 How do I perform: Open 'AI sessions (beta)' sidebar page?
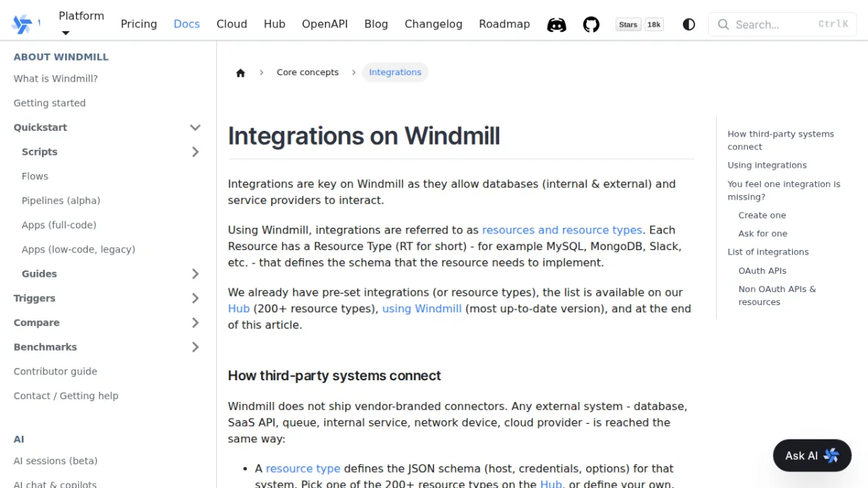(56, 461)
